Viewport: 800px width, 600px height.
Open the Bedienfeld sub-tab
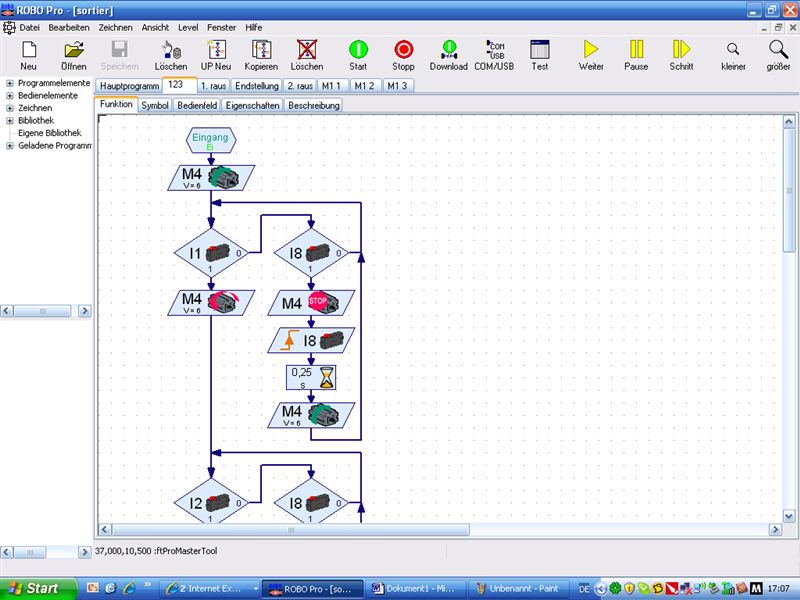[x=197, y=105]
